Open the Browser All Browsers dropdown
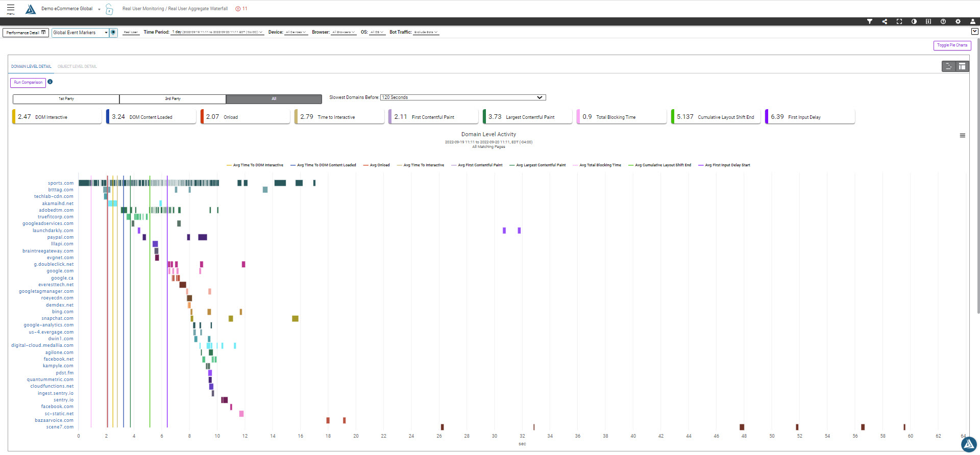 tap(343, 32)
